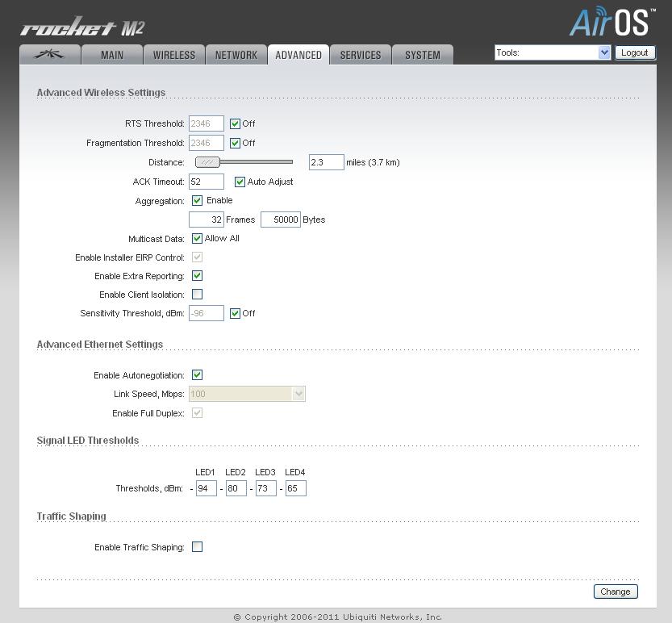Click the Rocket M2 logo
This screenshot has width=672, height=623.
tap(82, 27)
